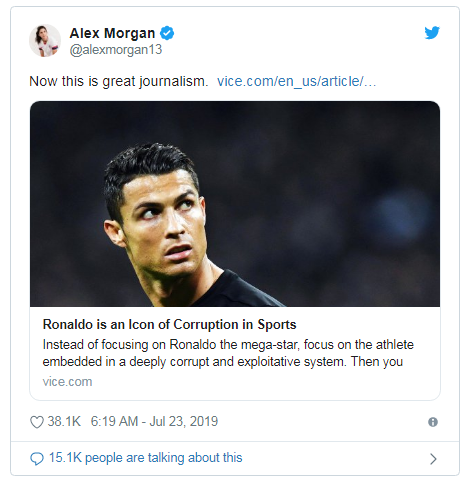Click the 38.1K likes count
This screenshot has width=469, height=481.
[64, 421]
